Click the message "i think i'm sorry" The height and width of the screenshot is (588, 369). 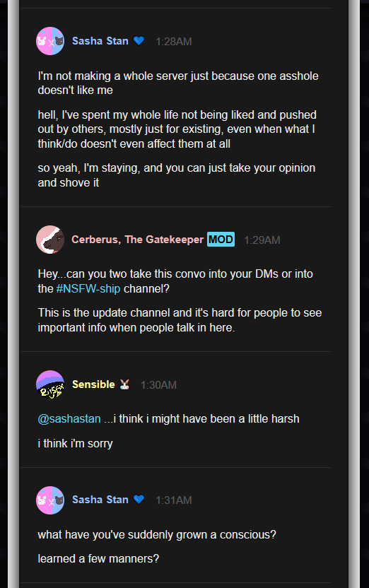(x=75, y=443)
